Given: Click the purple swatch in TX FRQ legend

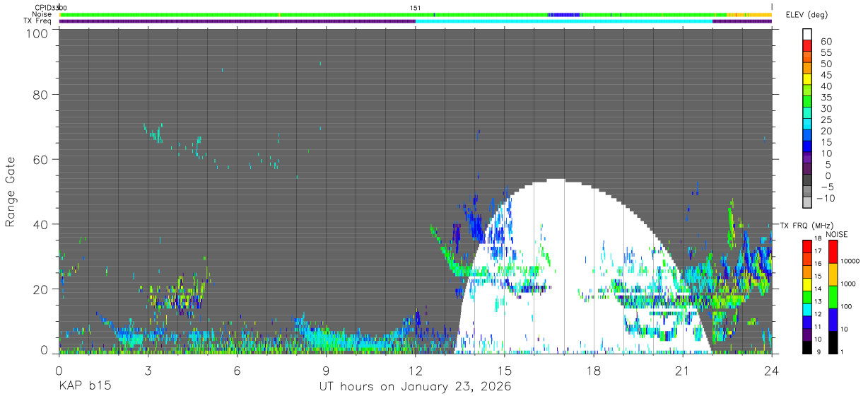Looking at the screenshot, I should (807, 335).
